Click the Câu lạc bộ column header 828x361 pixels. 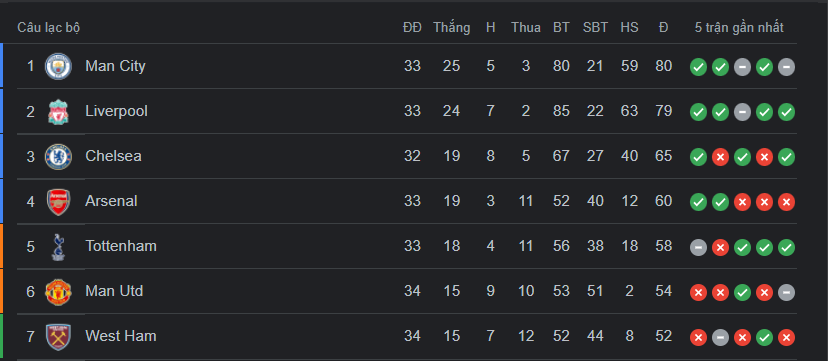(48, 27)
